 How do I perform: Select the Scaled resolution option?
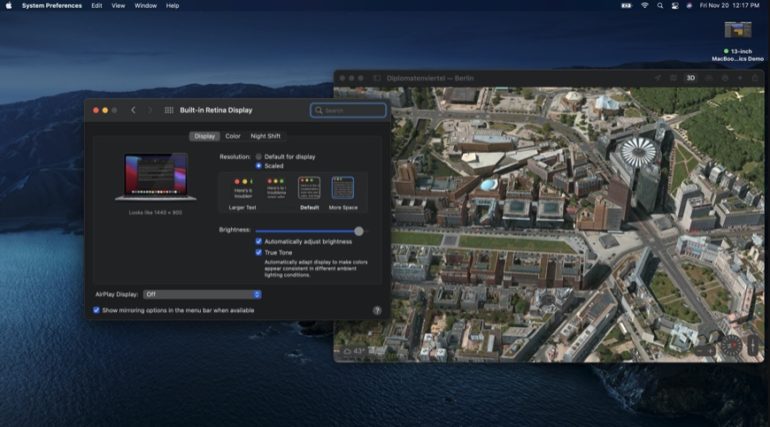coord(259,166)
